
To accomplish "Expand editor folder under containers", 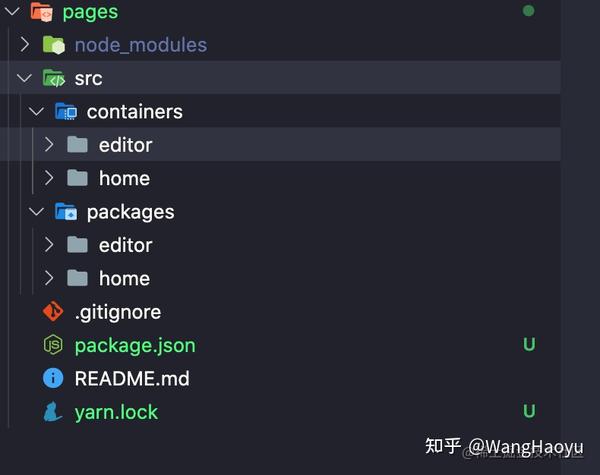I will pos(280,145).
